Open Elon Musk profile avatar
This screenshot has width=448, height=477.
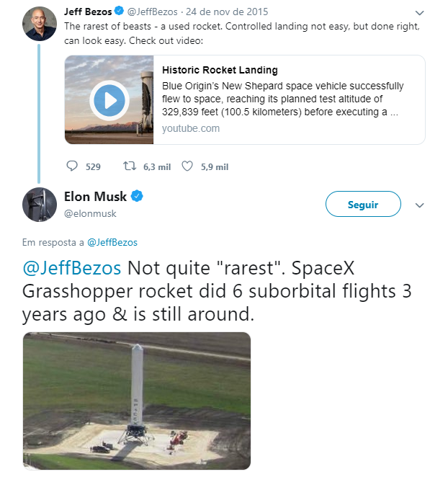[x=40, y=204]
